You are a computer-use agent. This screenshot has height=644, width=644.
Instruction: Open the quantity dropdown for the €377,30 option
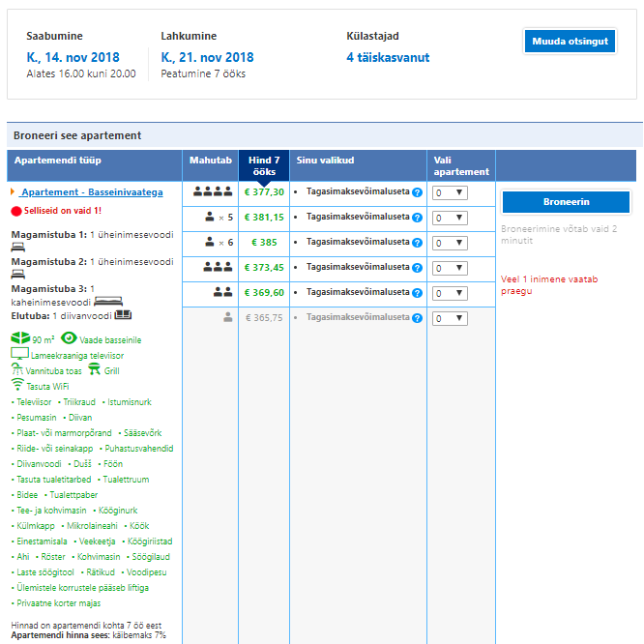pyautogui.click(x=450, y=192)
